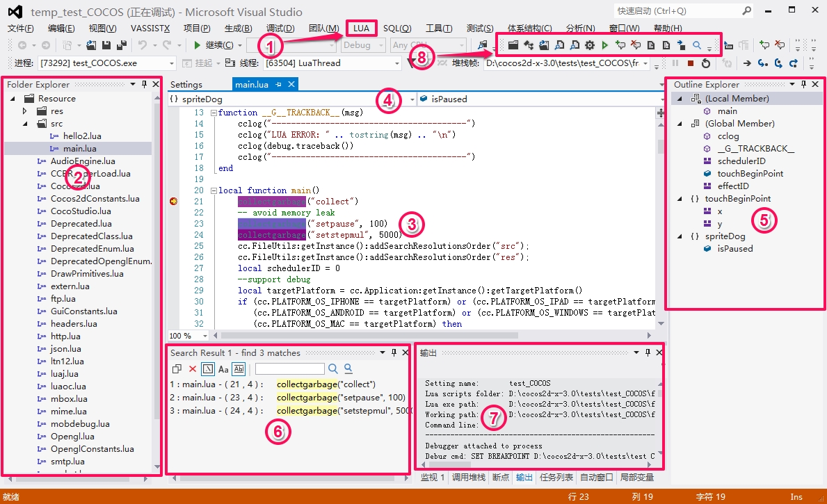The image size is (827, 504).
Task: Toggle the Aa match case option
Action: (224, 369)
